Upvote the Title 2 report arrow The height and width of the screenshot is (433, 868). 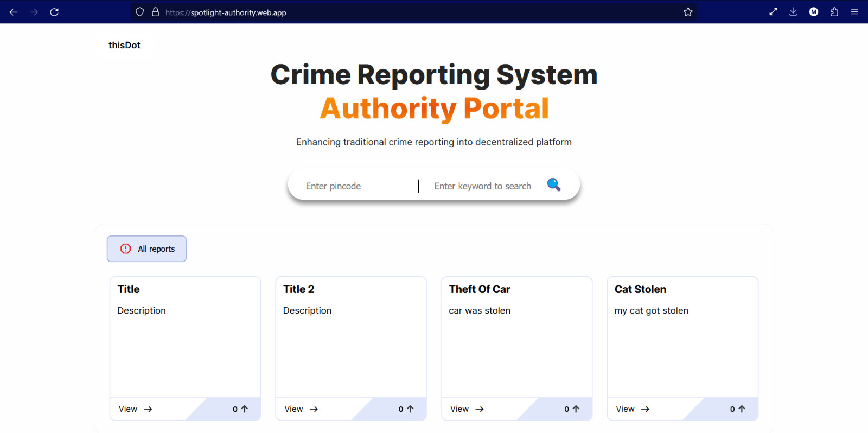tap(410, 409)
